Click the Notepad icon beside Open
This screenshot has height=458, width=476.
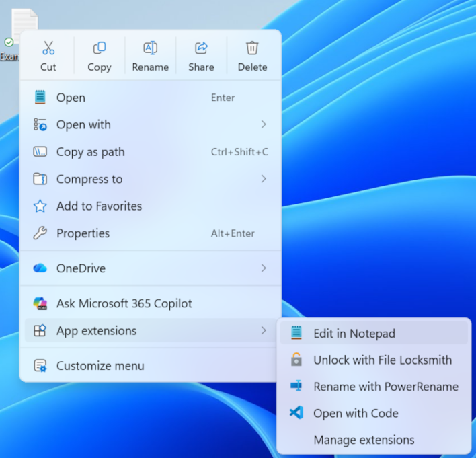(x=40, y=98)
